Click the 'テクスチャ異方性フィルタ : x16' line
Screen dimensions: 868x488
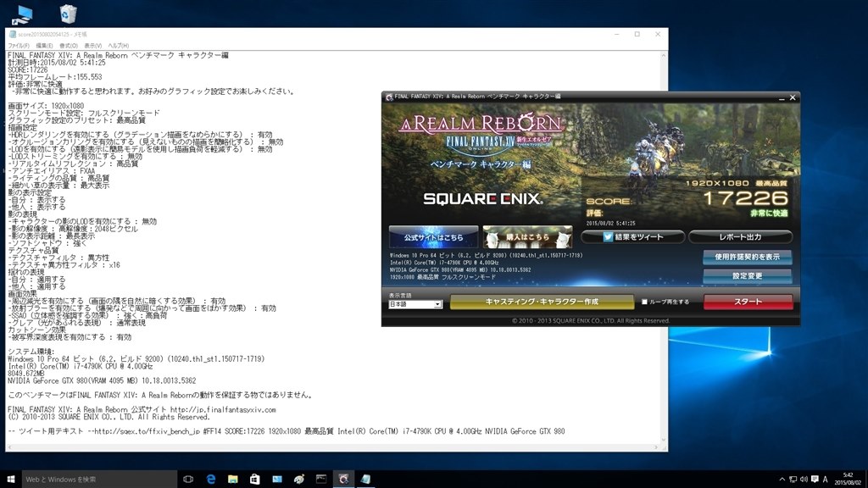click(64, 265)
